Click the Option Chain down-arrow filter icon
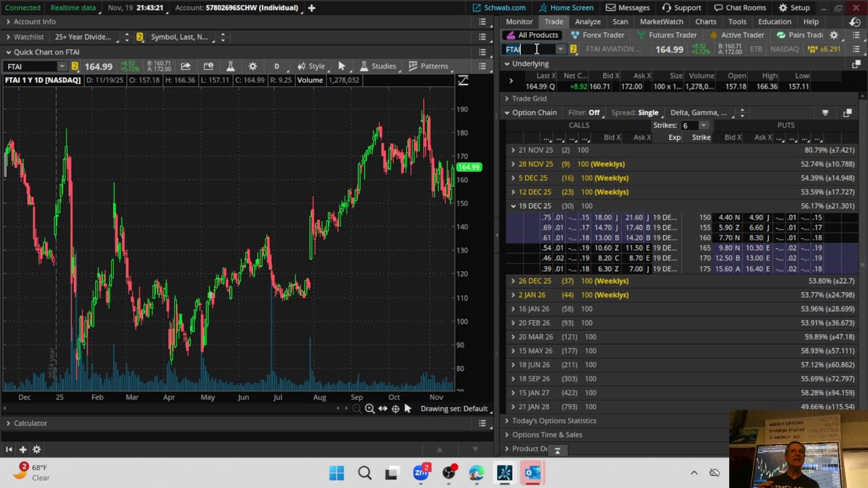The width and height of the screenshot is (868, 488). [x=825, y=113]
